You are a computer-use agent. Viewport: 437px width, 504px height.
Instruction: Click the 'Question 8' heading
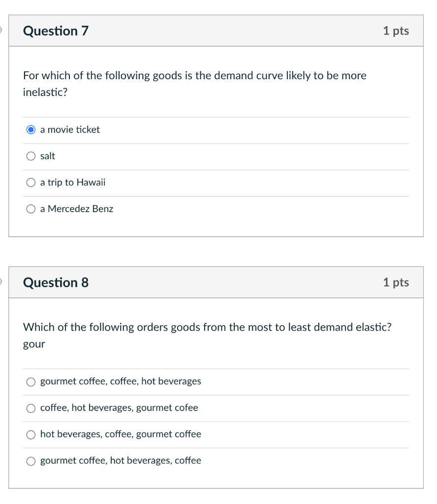(x=56, y=283)
